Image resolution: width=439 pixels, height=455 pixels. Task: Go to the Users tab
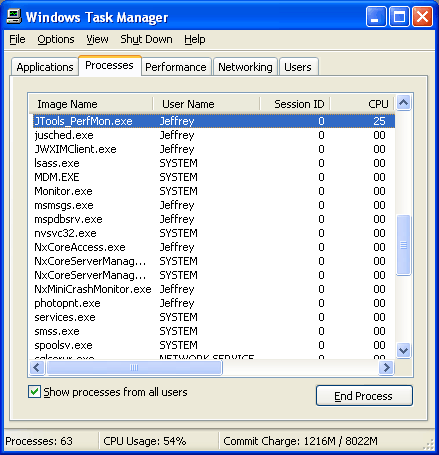tap(298, 67)
